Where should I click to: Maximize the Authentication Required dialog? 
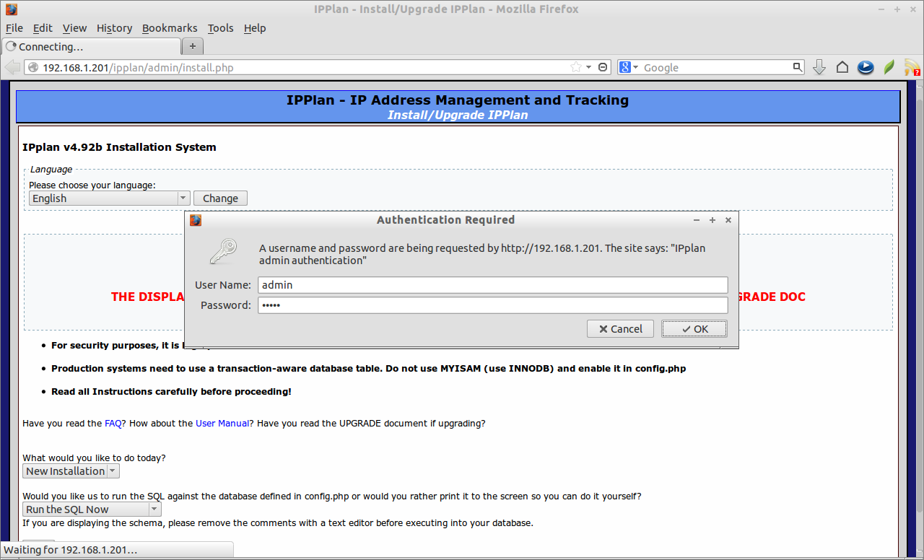(712, 220)
